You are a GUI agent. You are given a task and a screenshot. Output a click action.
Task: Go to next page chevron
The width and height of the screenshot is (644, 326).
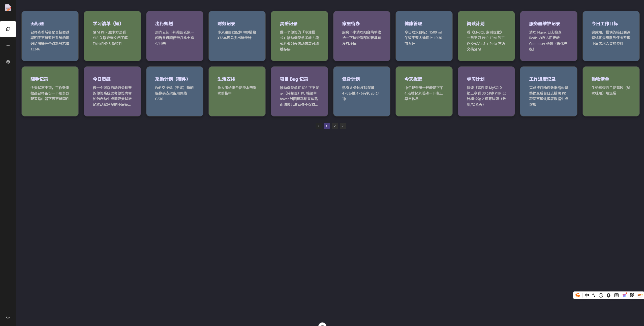[343, 126]
